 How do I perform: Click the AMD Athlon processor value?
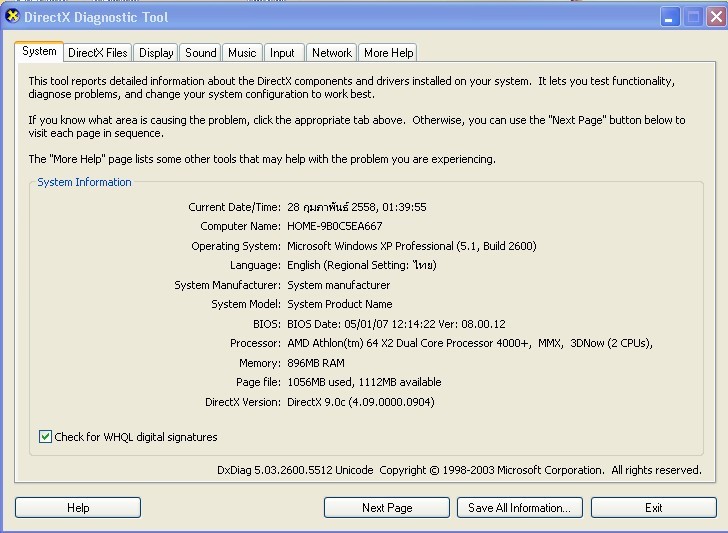tap(470, 343)
